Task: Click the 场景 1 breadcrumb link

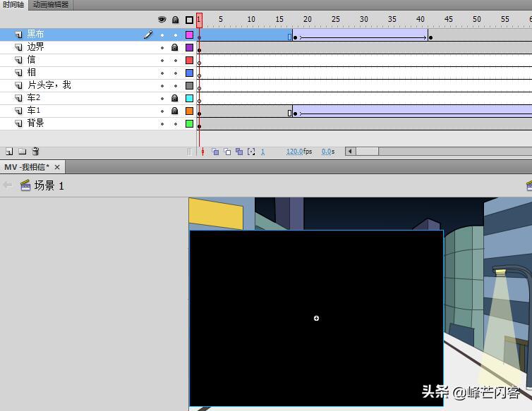Action: (49, 185)
